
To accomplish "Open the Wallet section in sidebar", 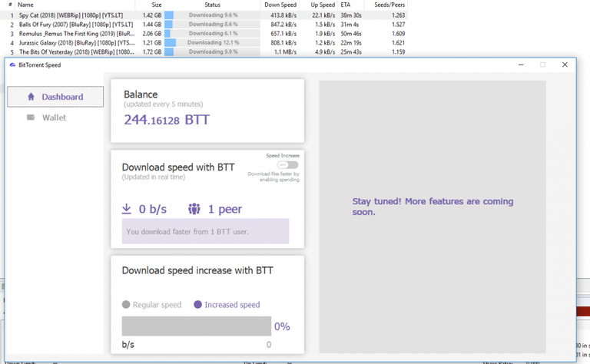I will [54, 117].
